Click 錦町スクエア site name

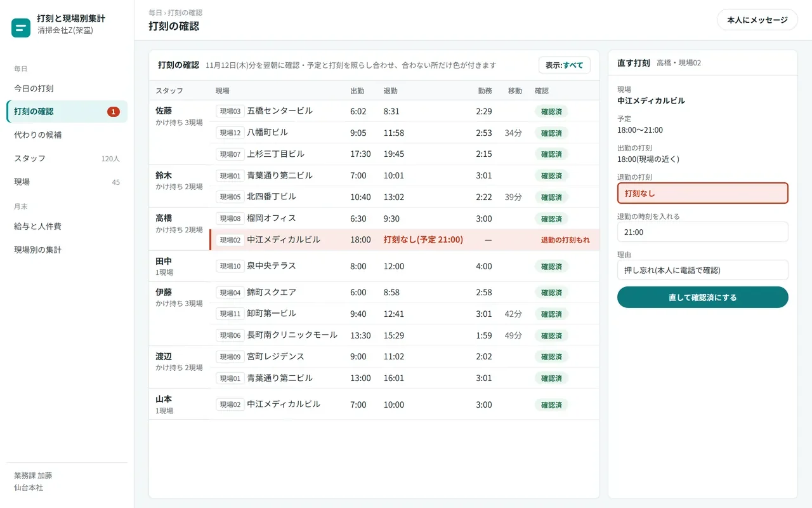pyautogui.click(x=272, y=293)
